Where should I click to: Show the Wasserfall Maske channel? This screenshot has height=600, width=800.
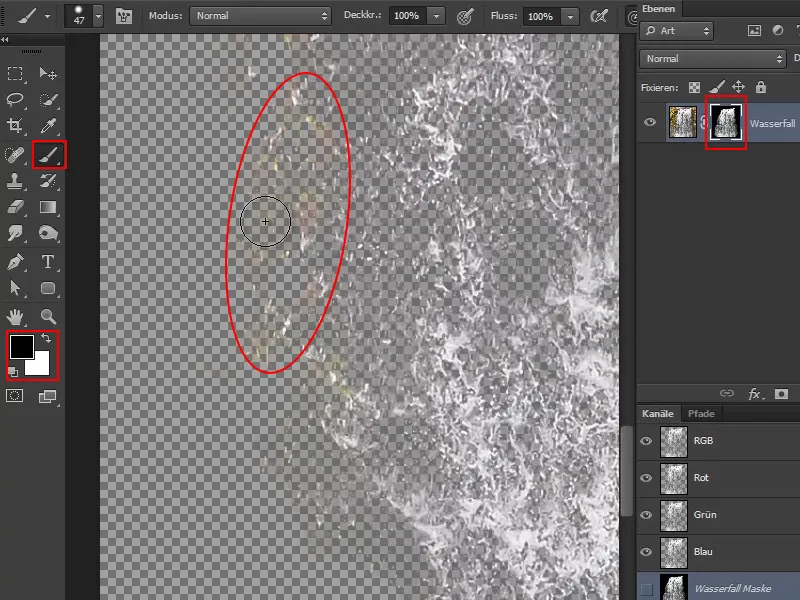[646, 589]
